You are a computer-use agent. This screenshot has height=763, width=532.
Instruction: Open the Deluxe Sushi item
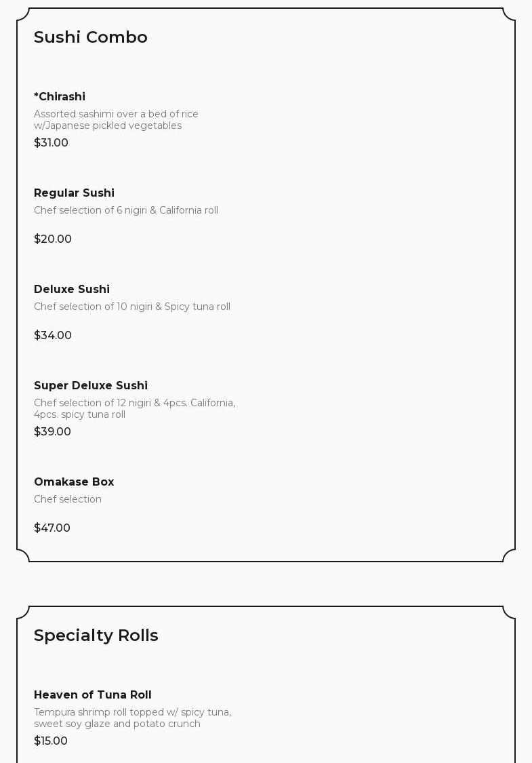coord(72,289)
